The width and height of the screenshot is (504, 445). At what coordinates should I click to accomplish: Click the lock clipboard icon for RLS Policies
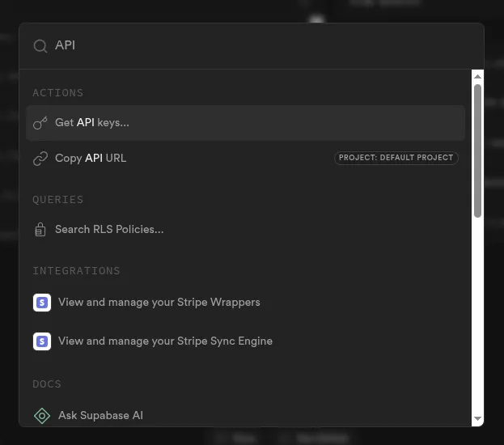click(x=40, y=230)
